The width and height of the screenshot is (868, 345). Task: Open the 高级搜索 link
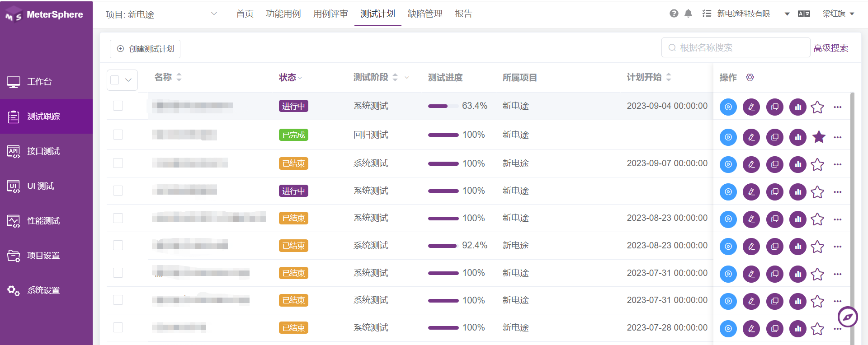(830, 48)
